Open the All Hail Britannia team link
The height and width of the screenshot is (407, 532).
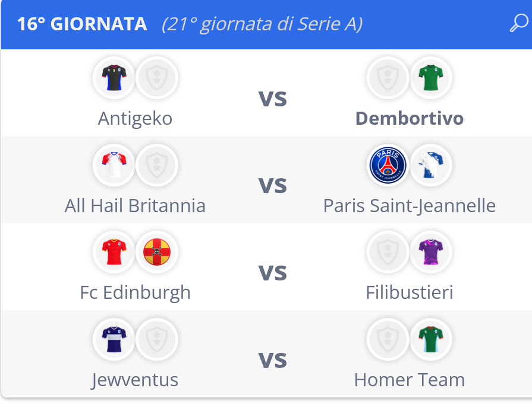pyautogui.click(x=135, y=206)
